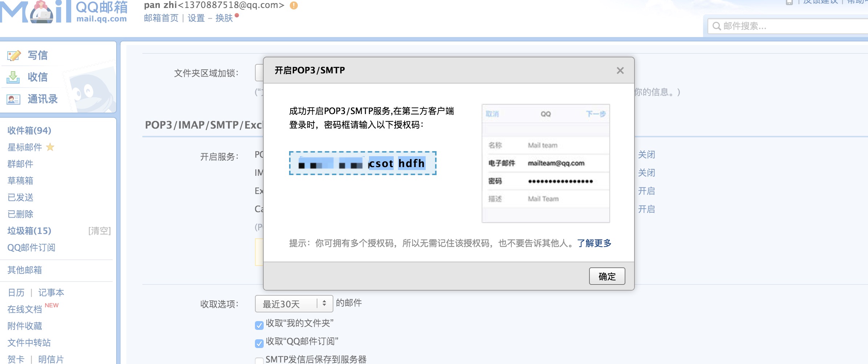Open 收件箱(94) folder

pos(29,130)
